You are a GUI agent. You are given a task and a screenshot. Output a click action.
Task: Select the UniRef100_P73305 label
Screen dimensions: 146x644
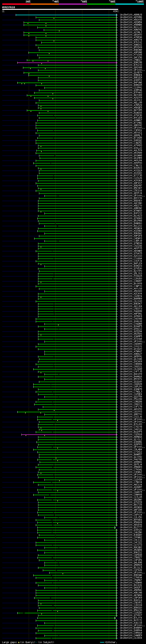pos(131,55)
